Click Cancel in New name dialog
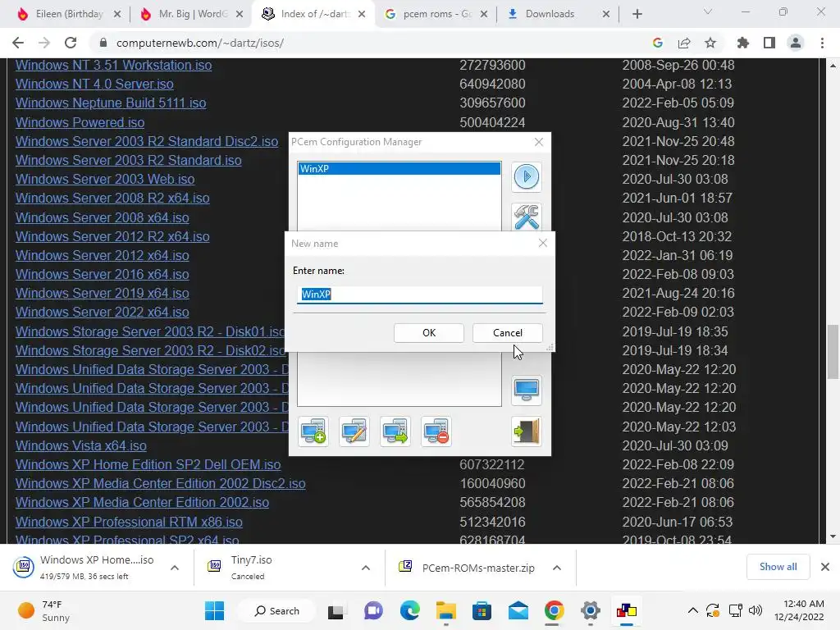The height and width of the screenshot is (630, 840). tap(507, 333)
